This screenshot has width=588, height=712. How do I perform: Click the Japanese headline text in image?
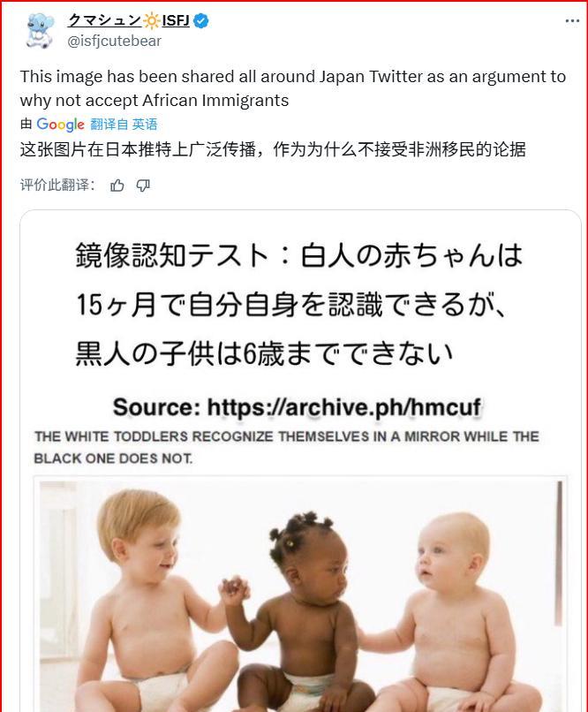tap(299, 304)
